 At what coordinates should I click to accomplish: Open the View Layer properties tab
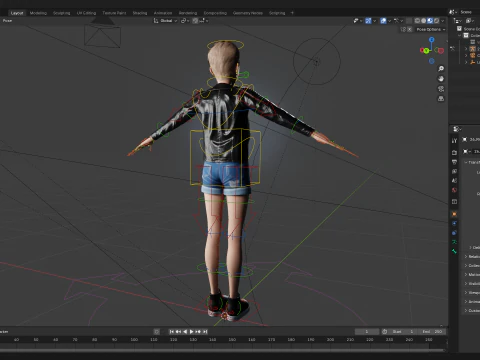pos(454,171)
